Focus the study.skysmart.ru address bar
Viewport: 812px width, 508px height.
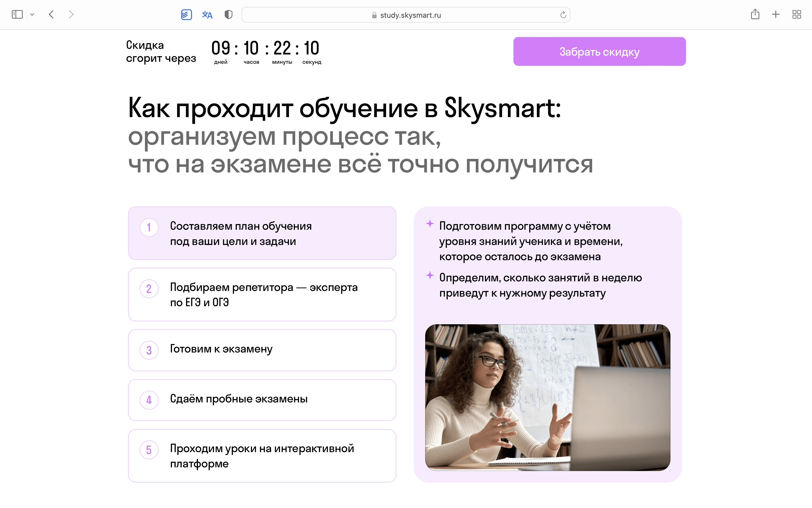406,15
